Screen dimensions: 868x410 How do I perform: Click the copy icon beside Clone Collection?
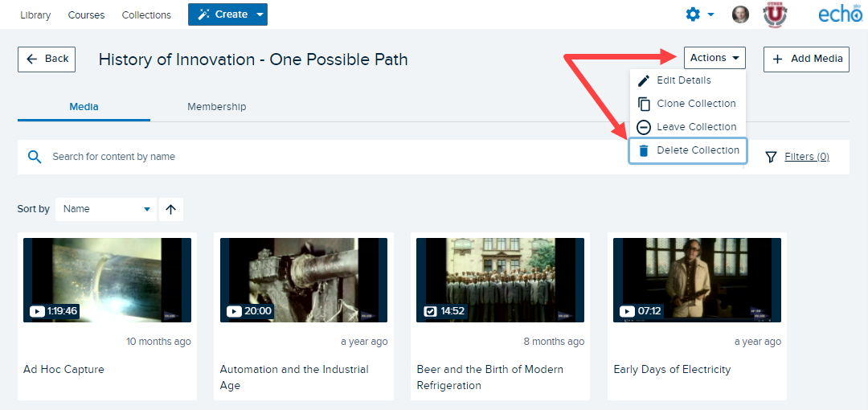[644, 105]
